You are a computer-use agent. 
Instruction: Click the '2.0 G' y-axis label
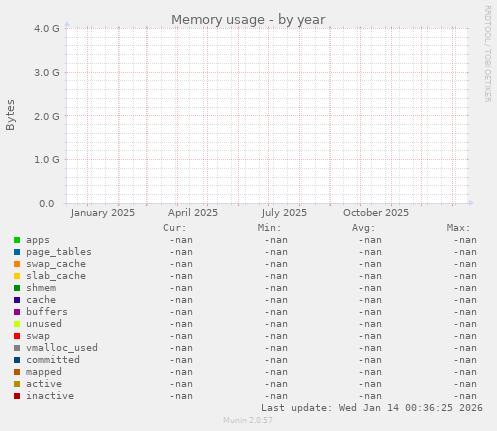[x=47, y=116]
